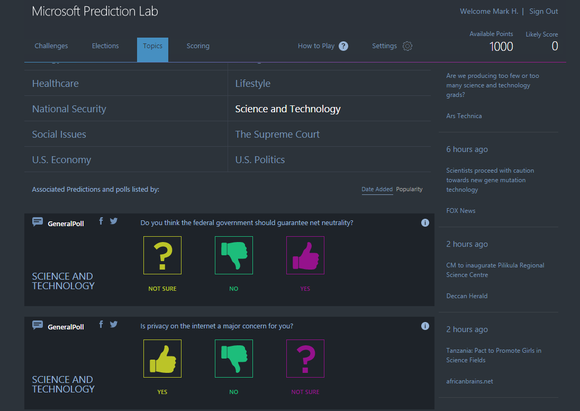Click the net neutrality poll question text
Screen dimensions: 580x411
[247, 223]
